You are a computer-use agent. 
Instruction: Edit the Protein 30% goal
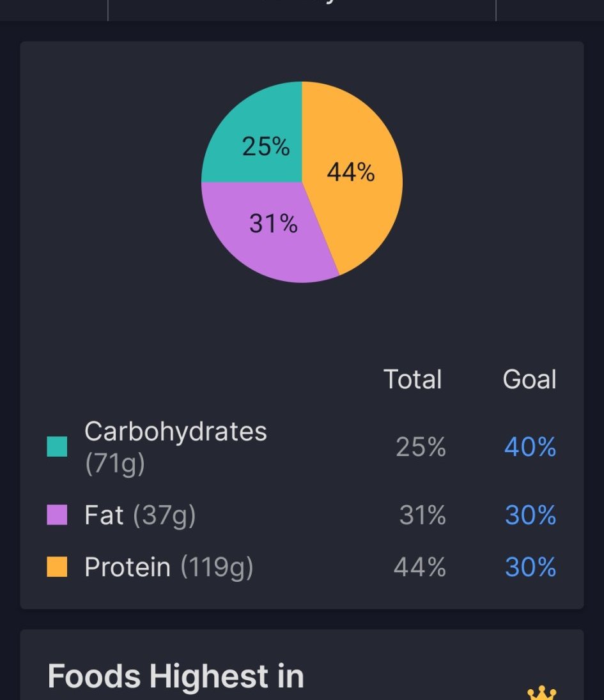coord(530,567)
